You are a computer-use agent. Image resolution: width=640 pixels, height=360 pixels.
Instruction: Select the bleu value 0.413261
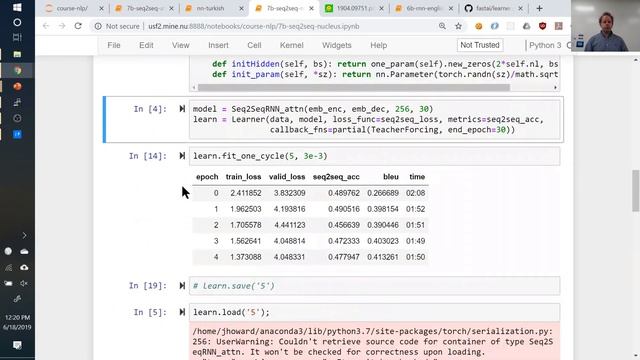click(x=382, y=257)
